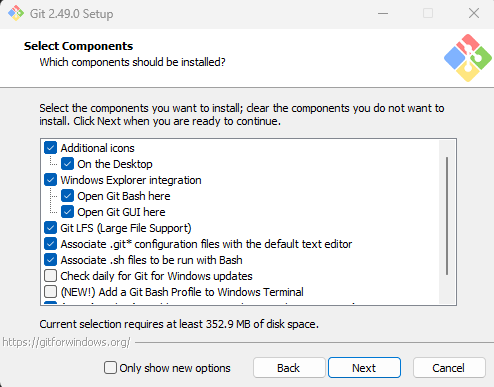The image size is (494, 387).
Task: Uncheck Open Git Bash here
Action: (x=67, y=196)
